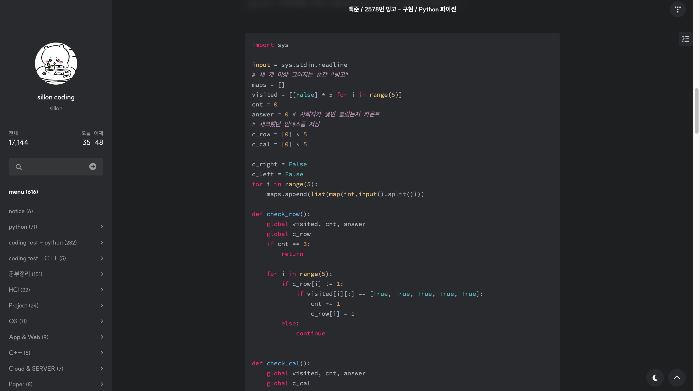Open the App & Web category
700x391 pixels.
point(29,337)
